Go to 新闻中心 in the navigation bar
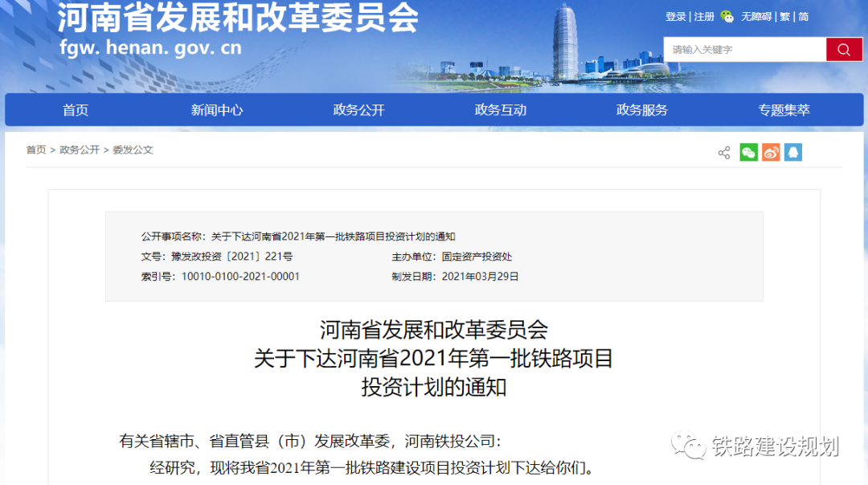 [217, 110]
